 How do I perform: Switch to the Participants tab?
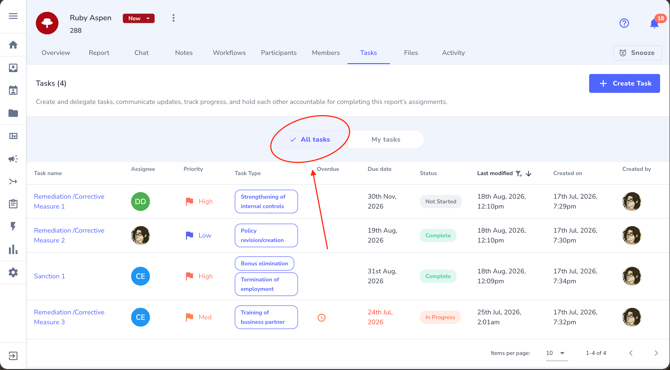tap(279, 53)
